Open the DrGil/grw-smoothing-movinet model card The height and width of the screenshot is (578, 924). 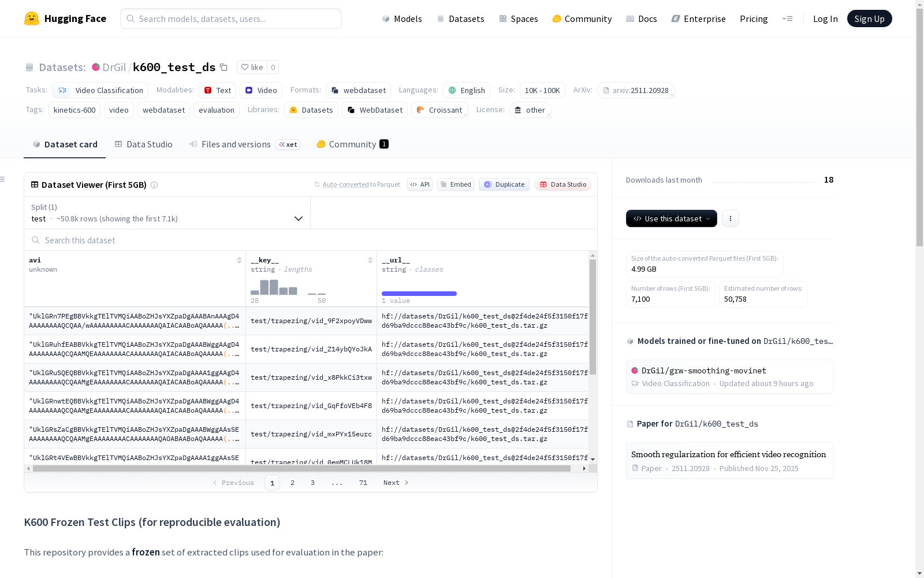click(x=729, y=376)
